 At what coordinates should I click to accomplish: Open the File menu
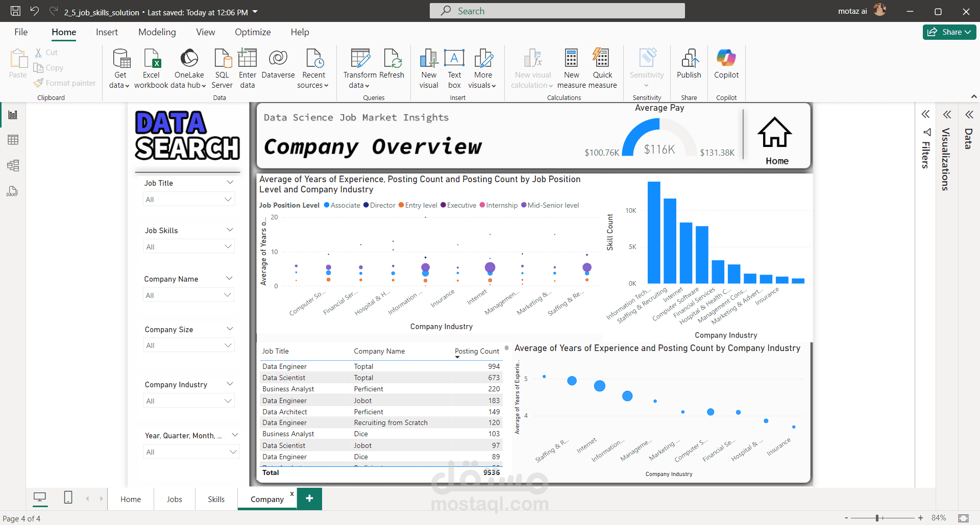pos(21,32)
